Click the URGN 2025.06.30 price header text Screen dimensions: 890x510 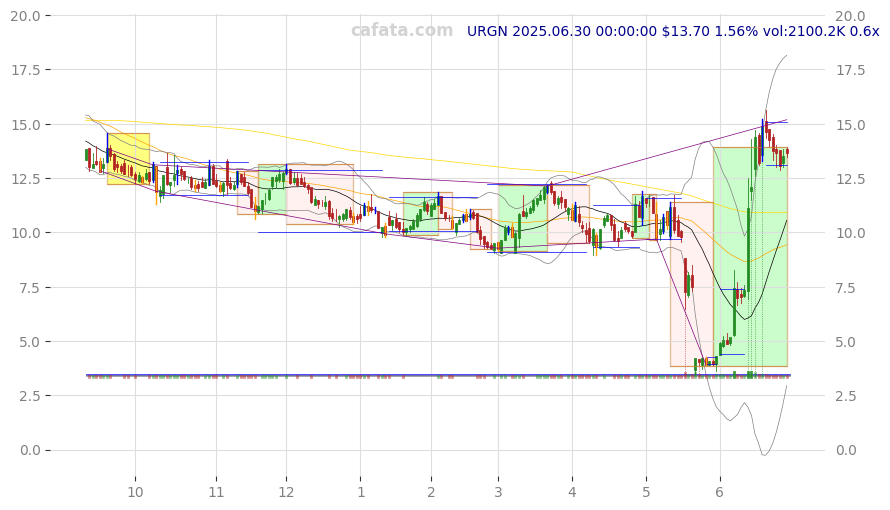point(673,31)
